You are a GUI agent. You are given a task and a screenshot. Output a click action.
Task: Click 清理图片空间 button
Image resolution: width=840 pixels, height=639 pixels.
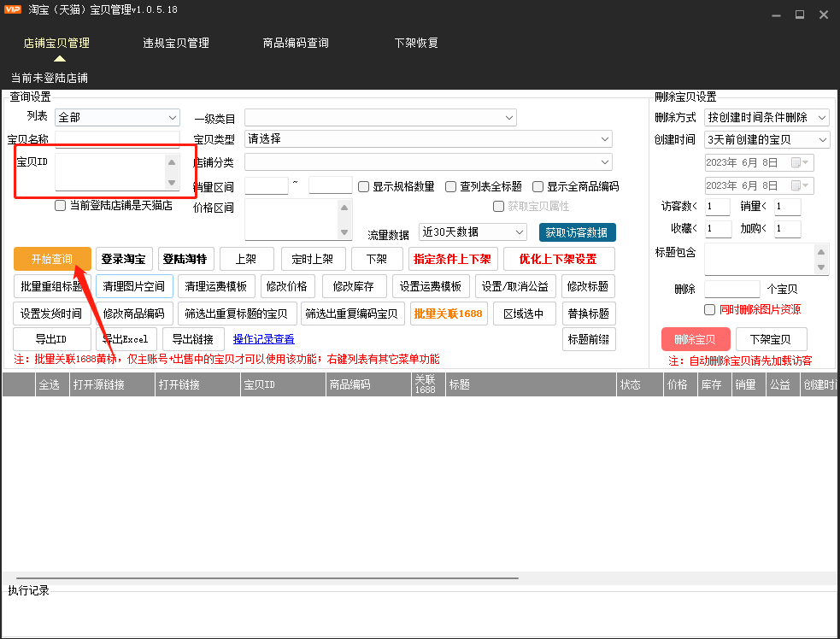134,286
